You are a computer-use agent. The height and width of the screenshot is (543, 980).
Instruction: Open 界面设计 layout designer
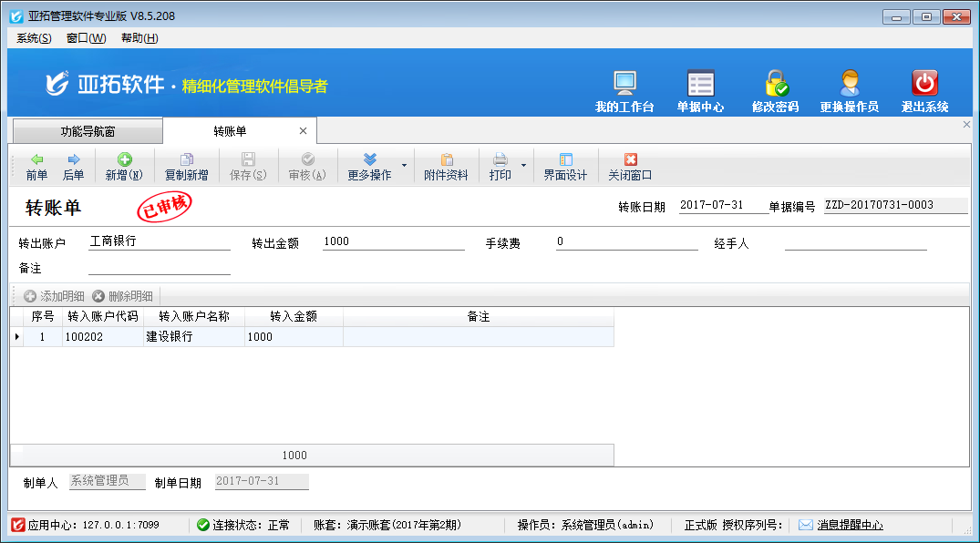click(565, 167)
